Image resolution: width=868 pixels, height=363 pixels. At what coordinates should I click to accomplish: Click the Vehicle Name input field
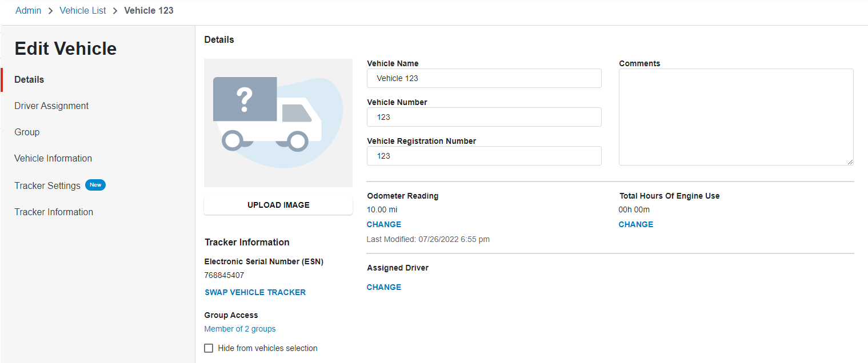click(484, 78)
